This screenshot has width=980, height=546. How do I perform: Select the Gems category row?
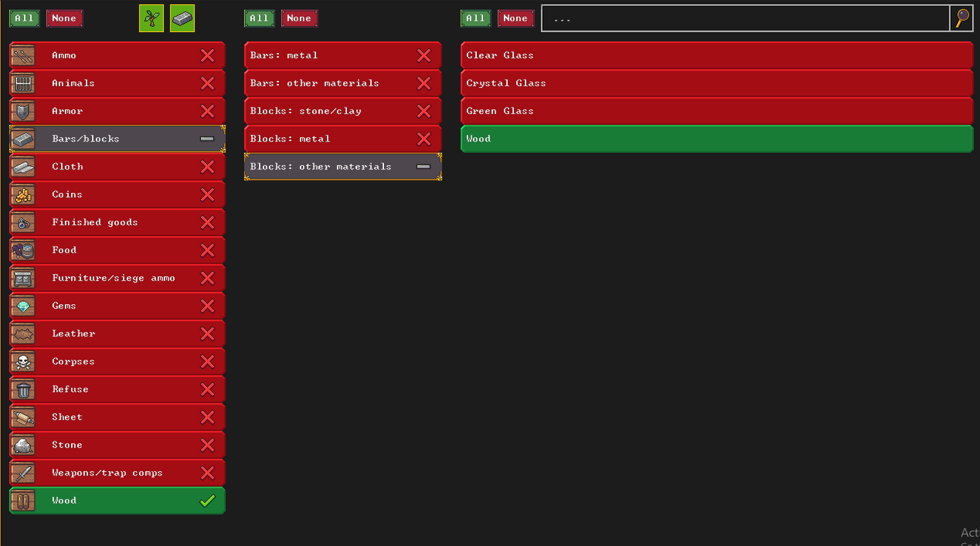pos(117,306)
